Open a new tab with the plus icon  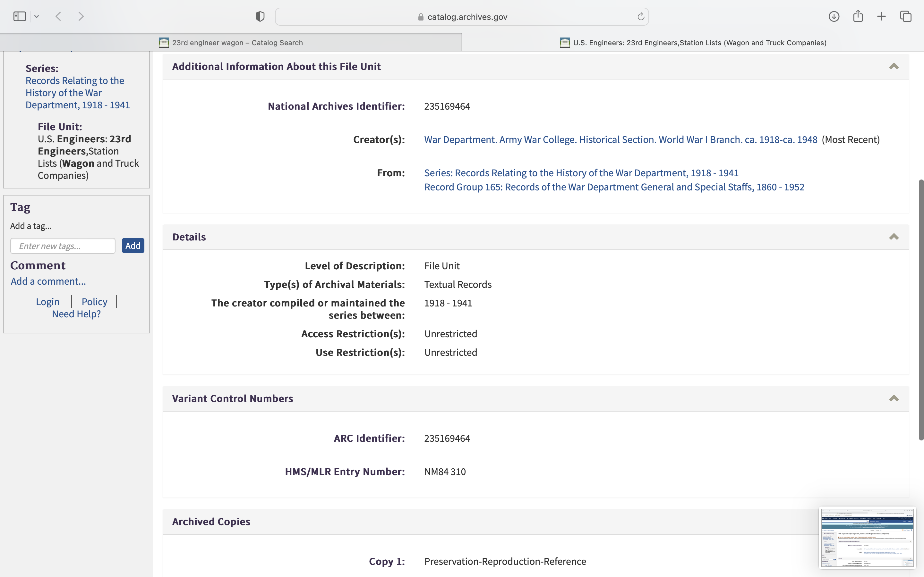tap(881, 16)
